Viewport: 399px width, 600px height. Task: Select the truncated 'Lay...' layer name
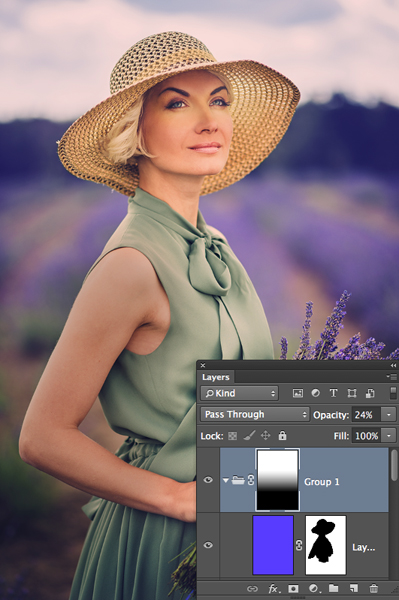363,547
